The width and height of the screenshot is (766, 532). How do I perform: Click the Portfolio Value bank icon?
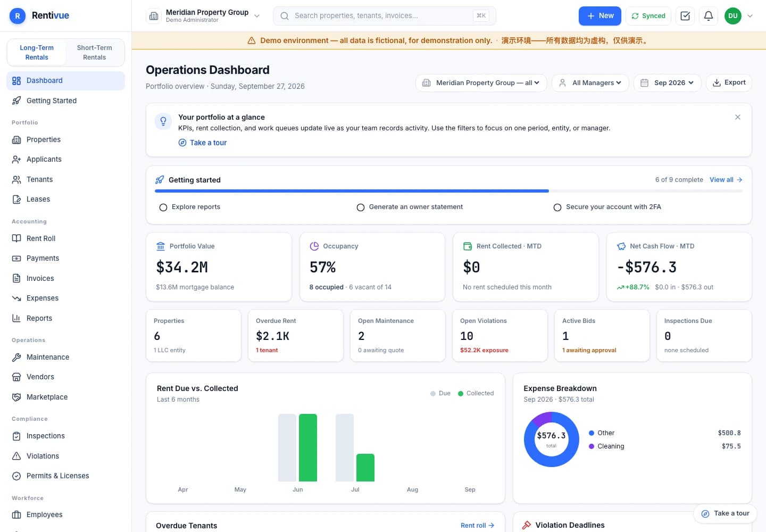pyautogui.click(x=161, y=246)
